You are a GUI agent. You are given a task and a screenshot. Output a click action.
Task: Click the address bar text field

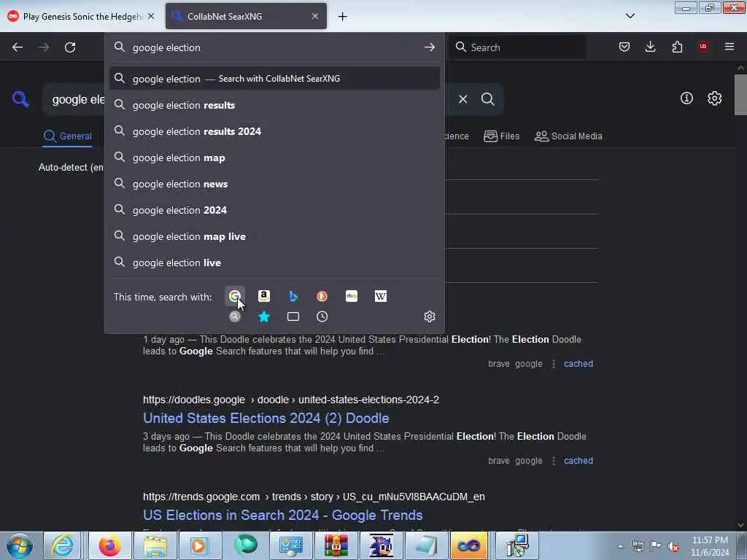point(275,47)
